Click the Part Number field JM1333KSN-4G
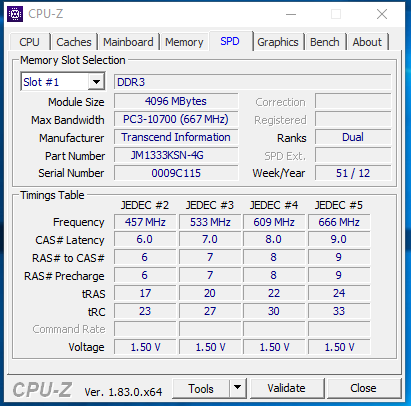Viewport: 411px width, 406px height. pos(176,155)
